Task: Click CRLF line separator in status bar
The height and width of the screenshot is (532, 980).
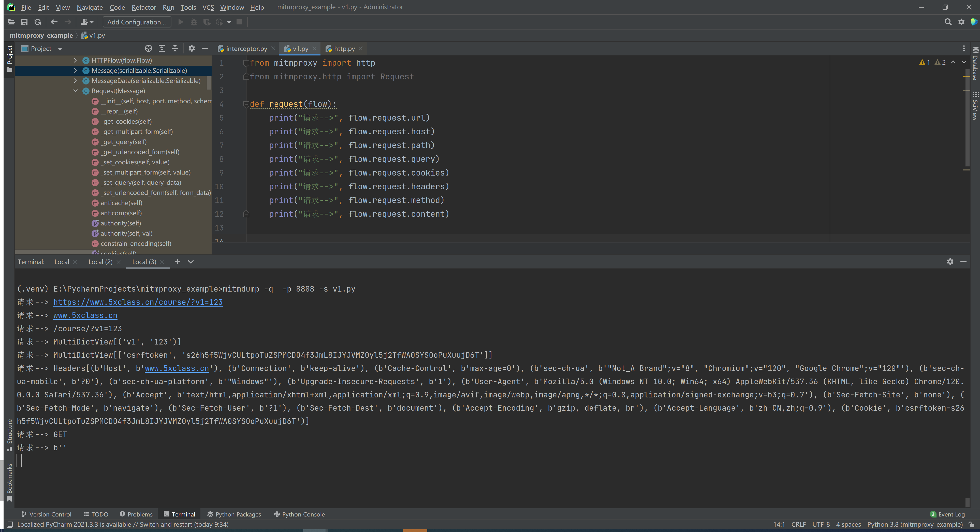Action: (x=799, y=524)
